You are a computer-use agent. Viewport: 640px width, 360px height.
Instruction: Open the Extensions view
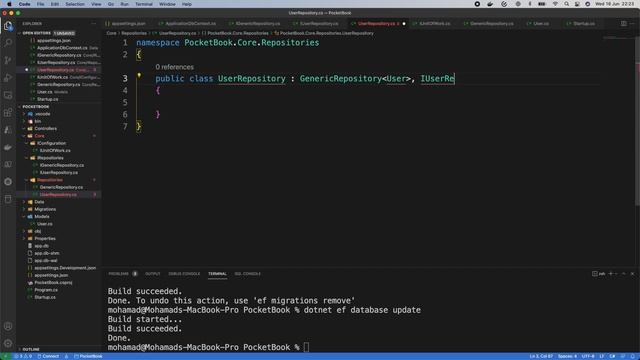pos(8,113)
